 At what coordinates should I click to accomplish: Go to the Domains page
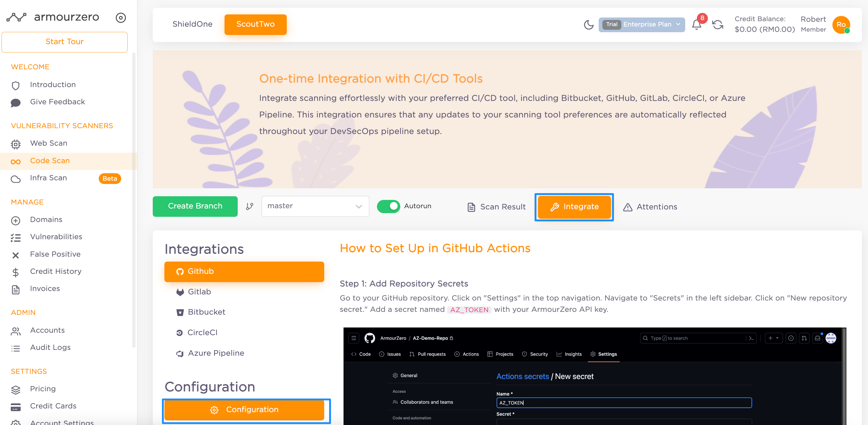[x=46, y=220]
